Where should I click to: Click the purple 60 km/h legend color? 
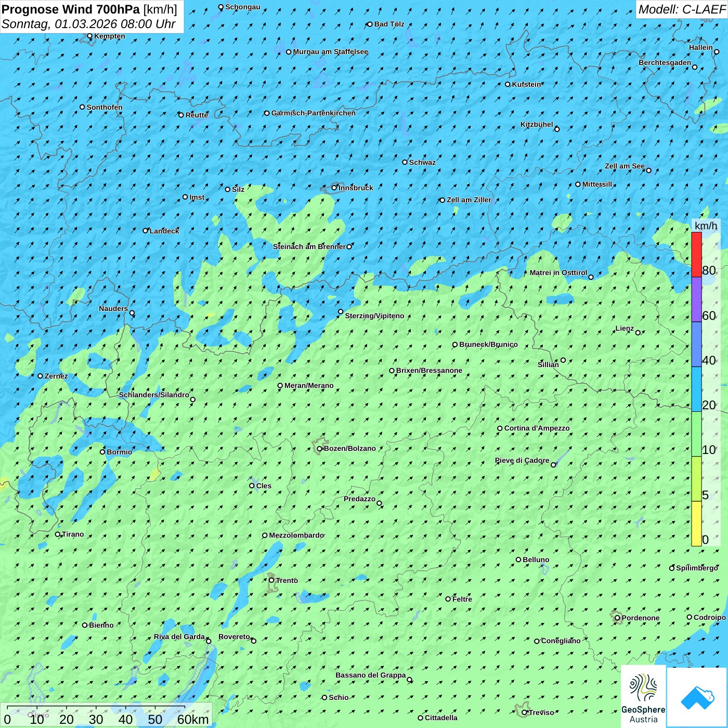tap(696, 300)
